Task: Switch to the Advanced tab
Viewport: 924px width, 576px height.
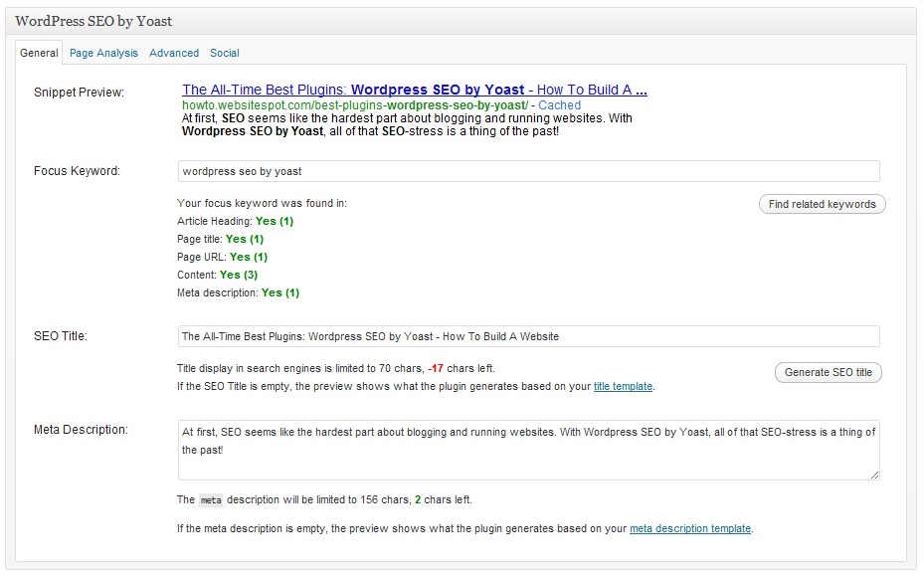Action: (174, 53)
